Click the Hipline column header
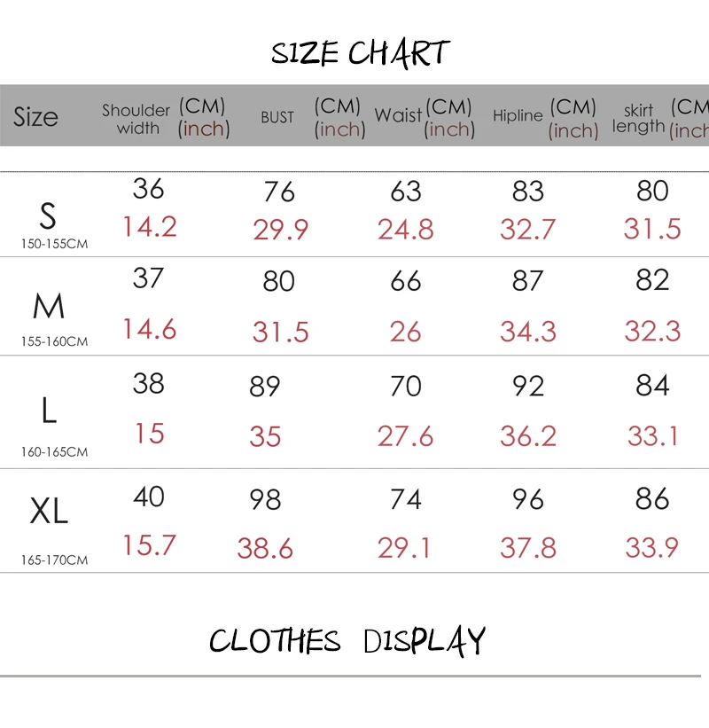Image resolution: width=709 pixels, height=728 pixels. (x=518, y=115)
